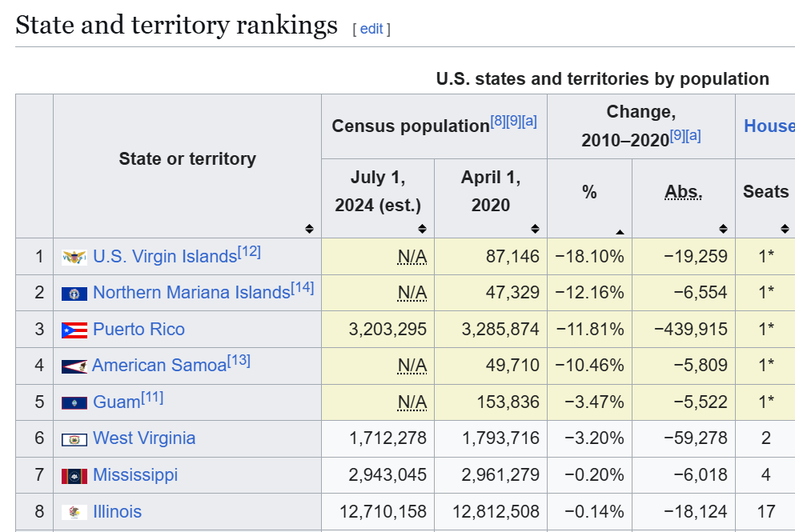
Task: Sort table by State or territory column
Action: click(x=309, y=229)
